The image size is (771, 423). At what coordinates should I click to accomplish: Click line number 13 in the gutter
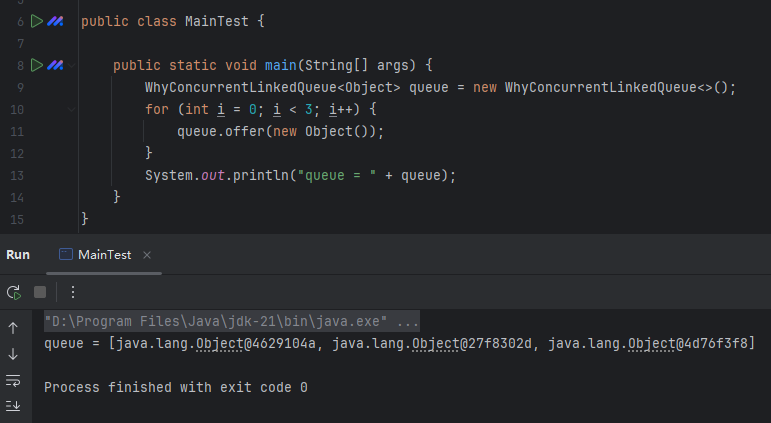tap(16, 175)
